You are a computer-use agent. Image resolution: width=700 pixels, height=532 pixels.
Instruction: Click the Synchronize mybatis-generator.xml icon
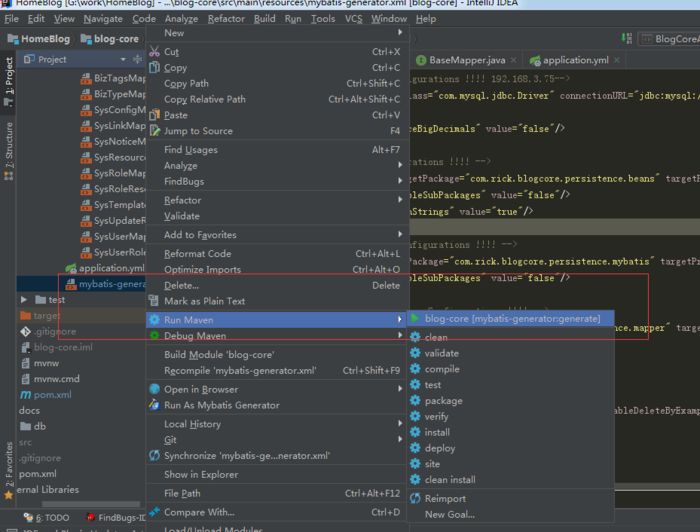click(x=154, y=455)
